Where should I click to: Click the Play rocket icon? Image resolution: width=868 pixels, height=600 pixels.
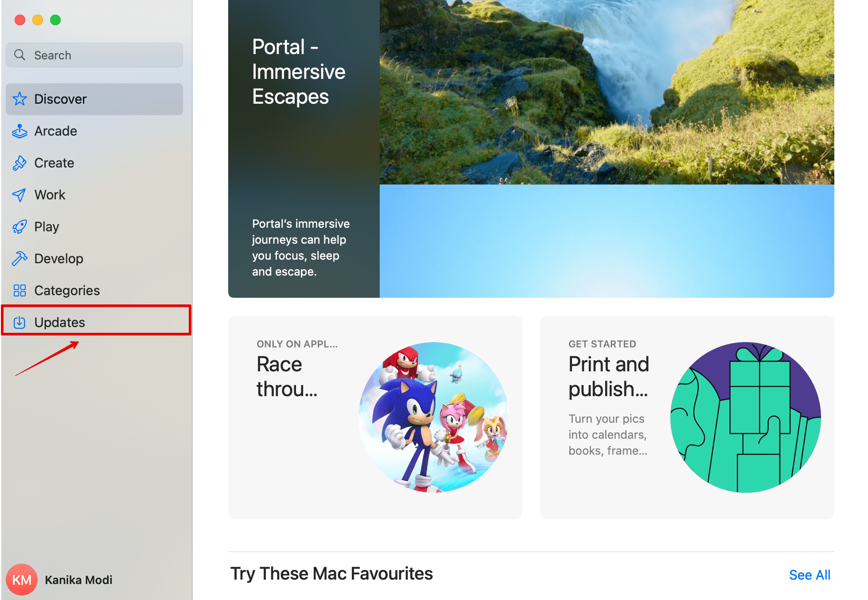point(19,227)
